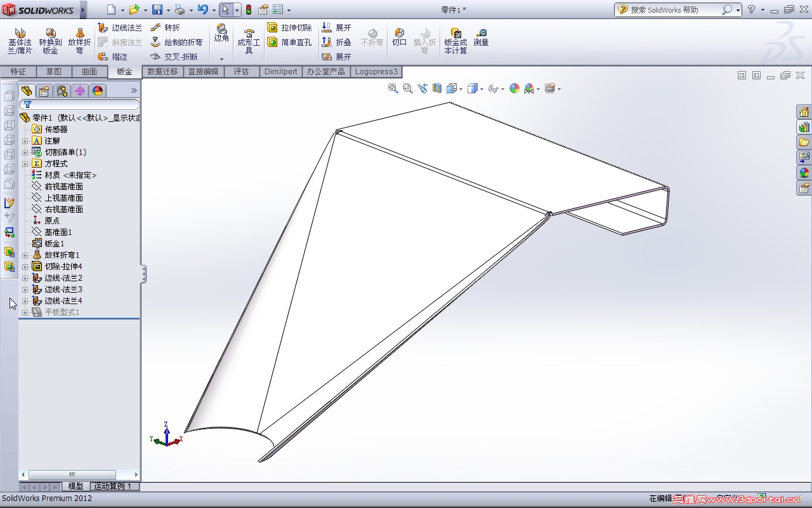
Task: Select 钣金1 in the feature tree
Action: (48, 244)
